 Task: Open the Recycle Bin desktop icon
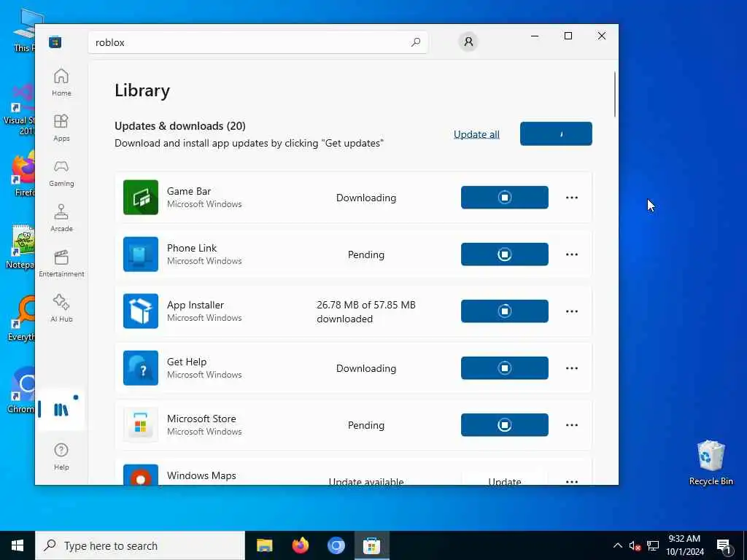pyautogui.click(x=711, y=463)
